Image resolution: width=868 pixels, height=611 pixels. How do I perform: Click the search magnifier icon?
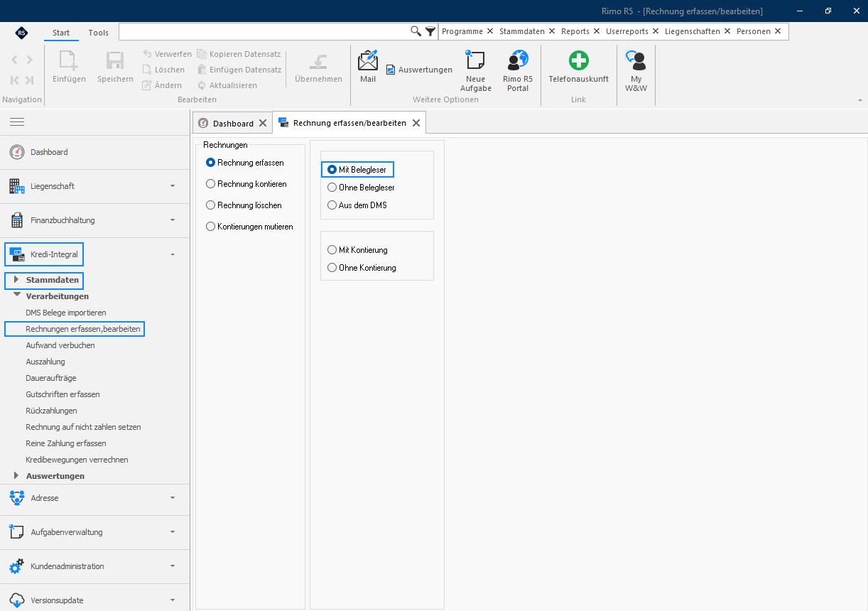pyautogui.click(x=416, y=31)
